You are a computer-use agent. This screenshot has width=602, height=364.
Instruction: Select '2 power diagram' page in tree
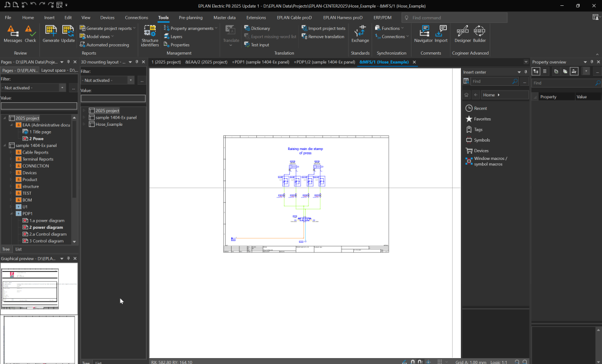coord(46,228)
